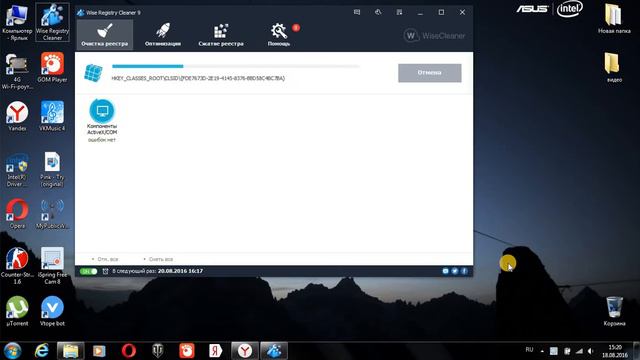Open File Explorer from taskbar

coord(71,351)
